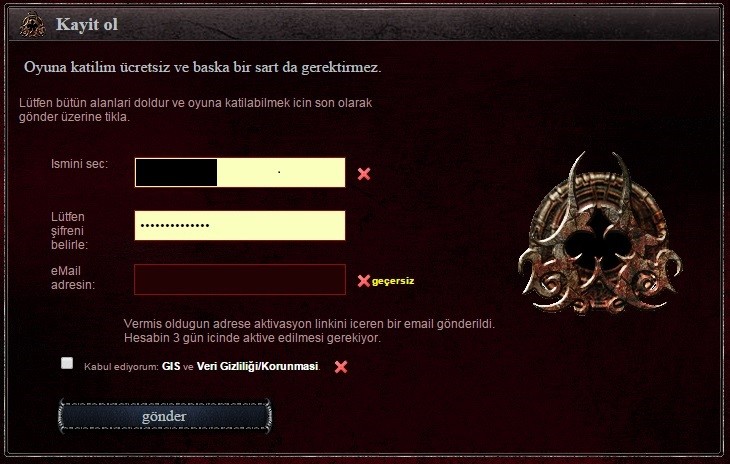Open the GIS terms link
730x464 pixels.
171,366
